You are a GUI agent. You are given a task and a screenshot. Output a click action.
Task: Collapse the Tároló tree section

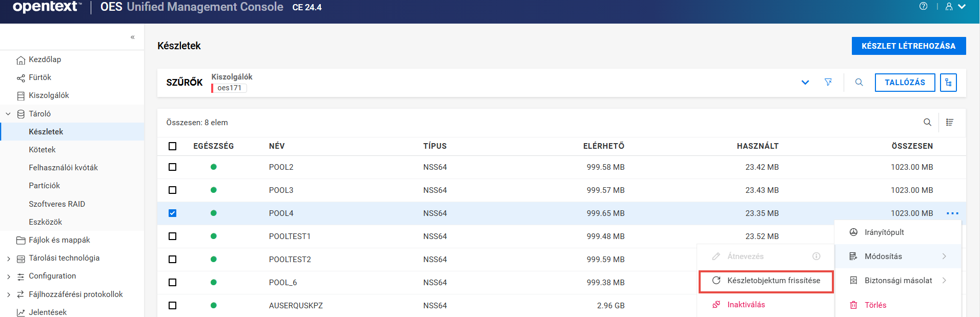click(x=8, y=114)
